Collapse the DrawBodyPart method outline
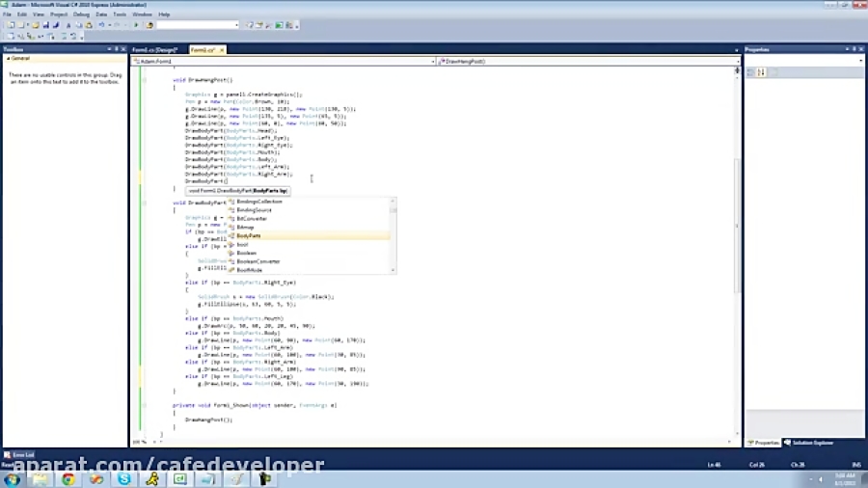The width and height of the screenshot is (868, 488). (145, 203)
